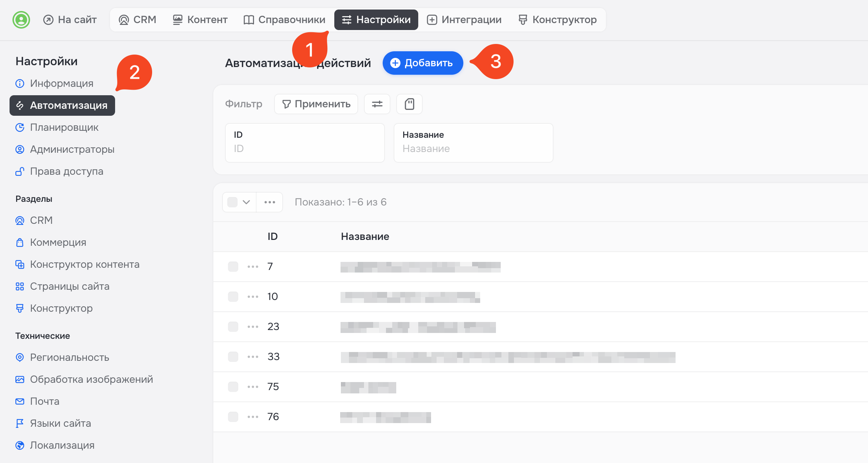Expand the select-all dropdown chevron

pos(246,202)
